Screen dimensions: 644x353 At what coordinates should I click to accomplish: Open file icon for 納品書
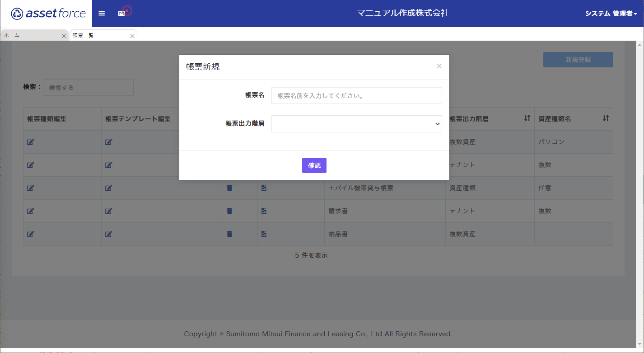pos(264,234)
